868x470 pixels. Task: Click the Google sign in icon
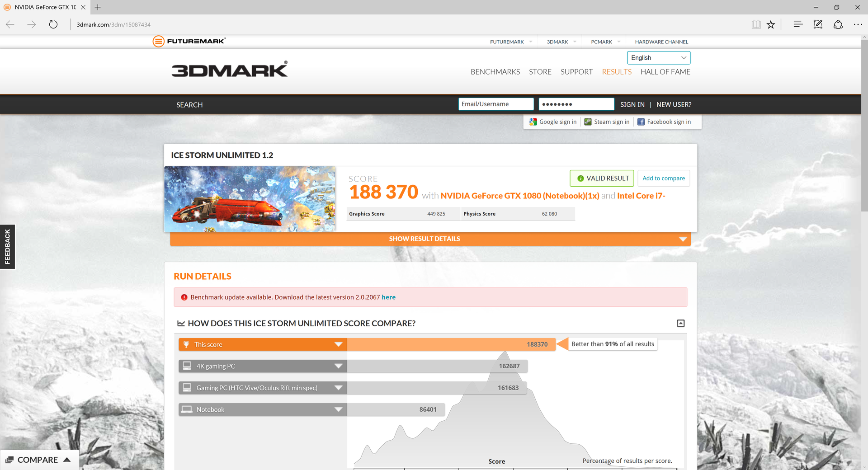pyautogui.click(x=533, y=122)
